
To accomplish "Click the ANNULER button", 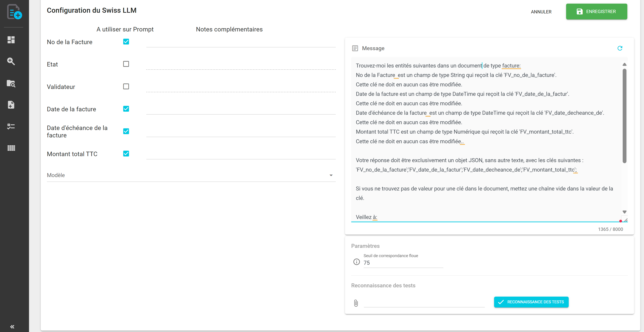I will click(541, 12).
